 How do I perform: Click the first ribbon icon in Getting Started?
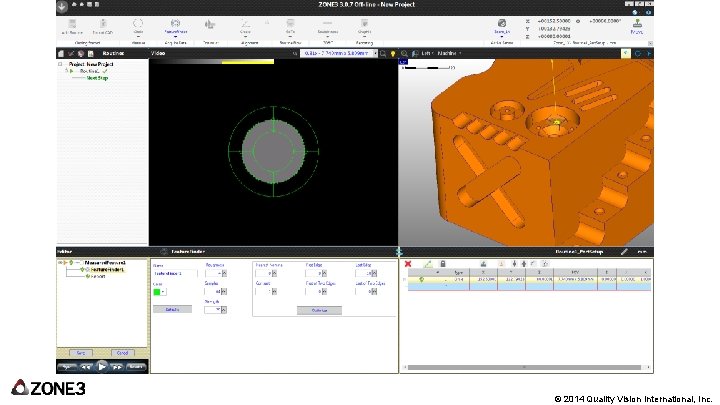click(x=72, y=24)
